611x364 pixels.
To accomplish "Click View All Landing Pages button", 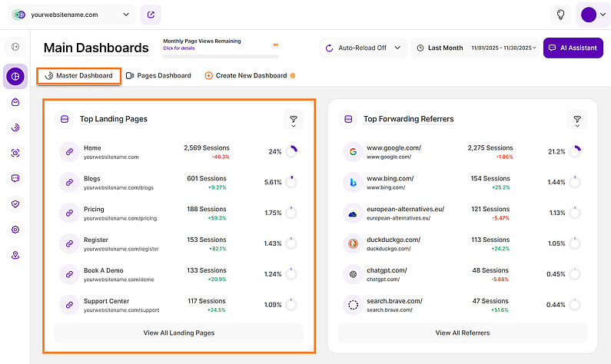I will [x=178, y=333].
